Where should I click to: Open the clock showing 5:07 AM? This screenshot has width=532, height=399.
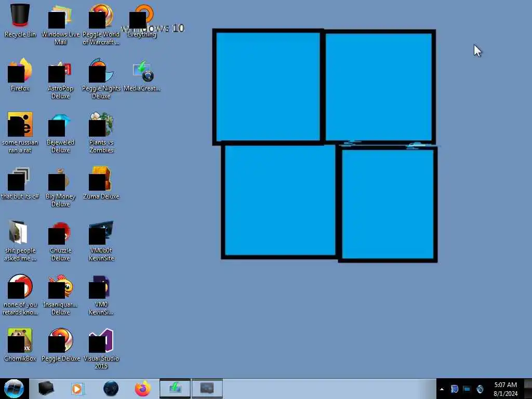pos(506,389)
